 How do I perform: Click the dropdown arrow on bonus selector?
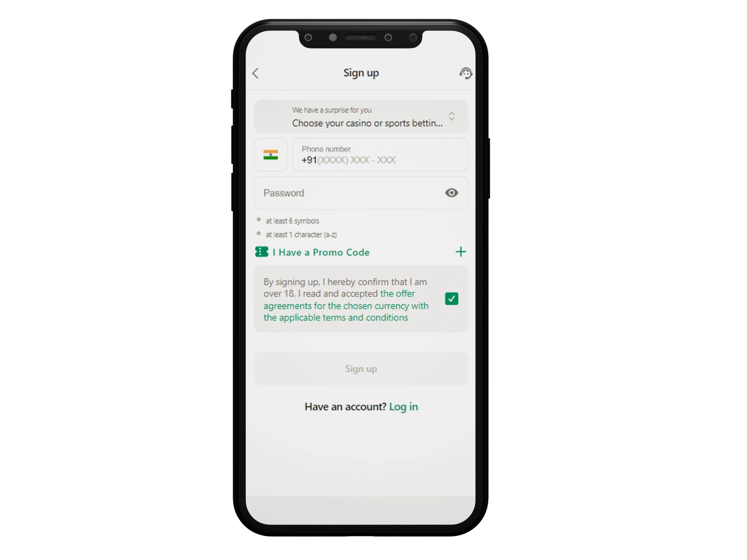453,116
